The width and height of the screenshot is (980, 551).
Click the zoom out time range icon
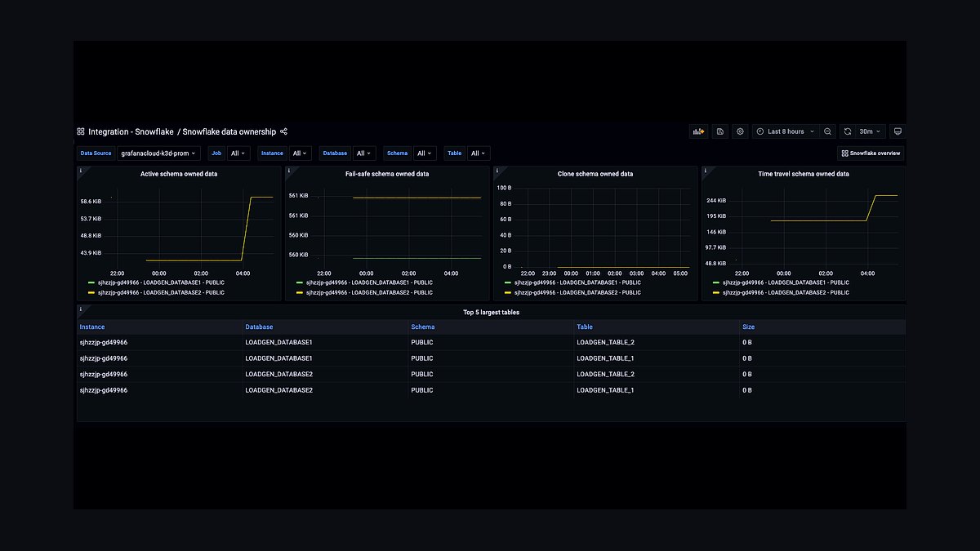tap(827, 131)
